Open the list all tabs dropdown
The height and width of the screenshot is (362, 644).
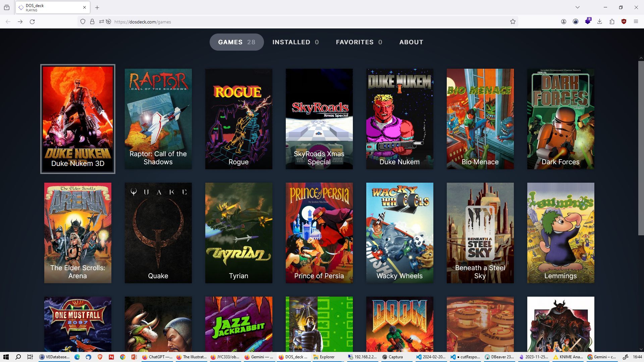(577, 7)
